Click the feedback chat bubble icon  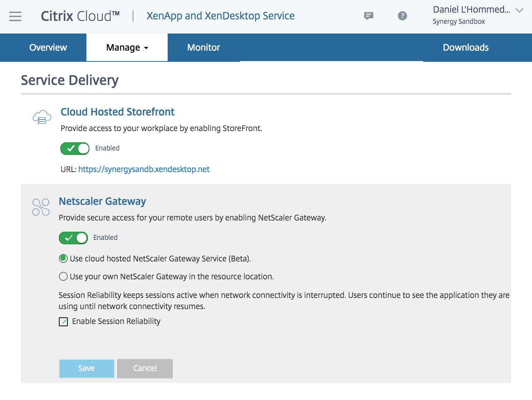point(368,16)
